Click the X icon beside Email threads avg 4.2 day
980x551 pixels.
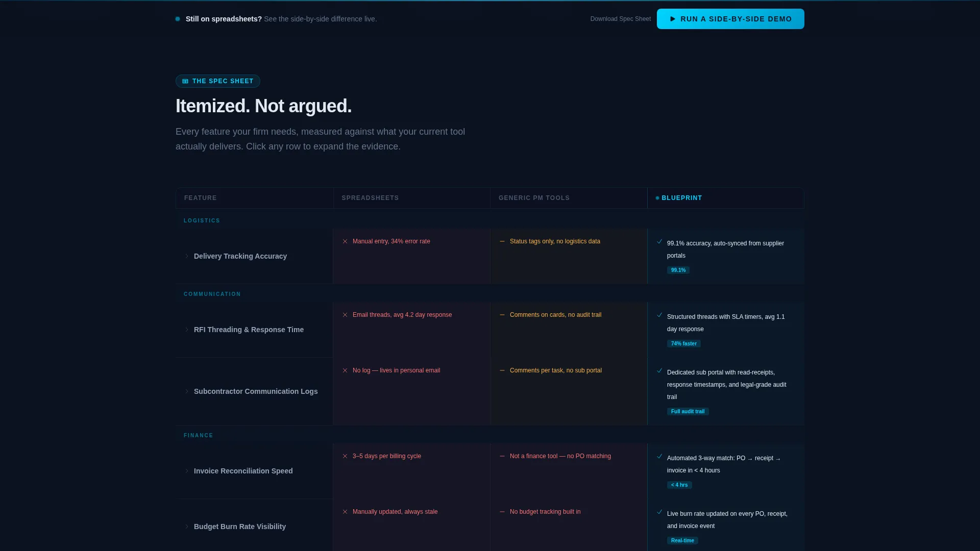345,315
